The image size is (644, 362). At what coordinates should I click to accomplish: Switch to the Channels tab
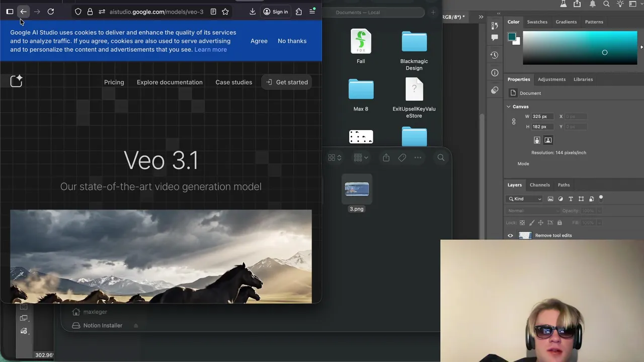[x=539, y=185]
